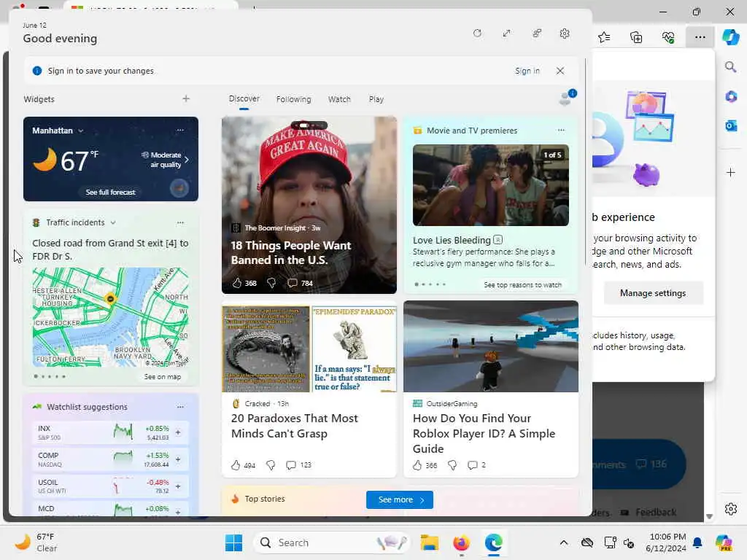This screenshot has width=747, height=560.
Task: Expand Manhattan location dropdown
Action: (81, 131)
